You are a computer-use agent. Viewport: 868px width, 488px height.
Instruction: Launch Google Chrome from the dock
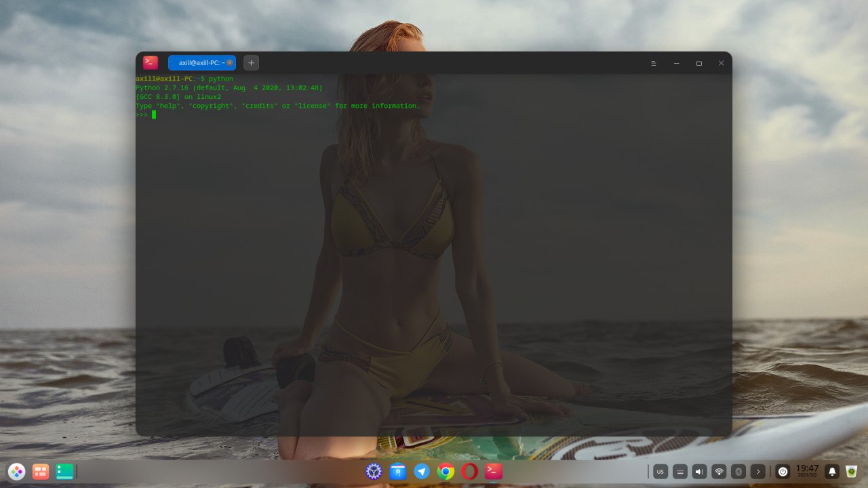(446, 472)
